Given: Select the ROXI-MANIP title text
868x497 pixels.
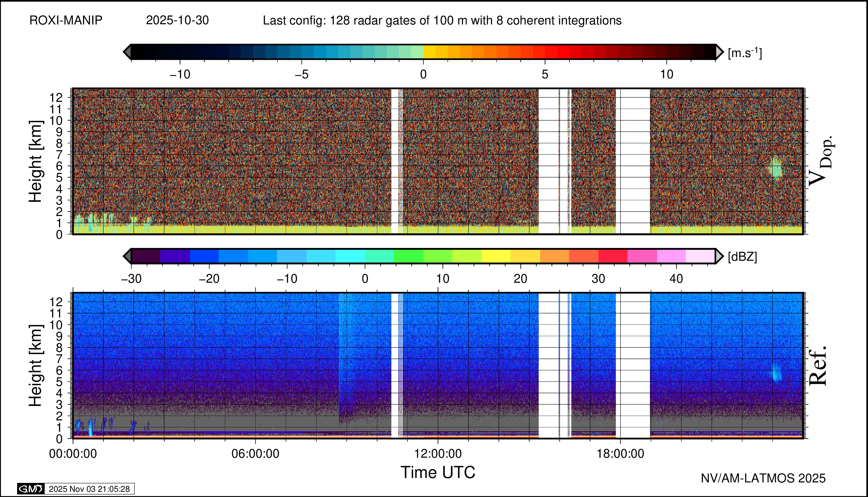Looking at the screenshot, I should pos(66,21).
